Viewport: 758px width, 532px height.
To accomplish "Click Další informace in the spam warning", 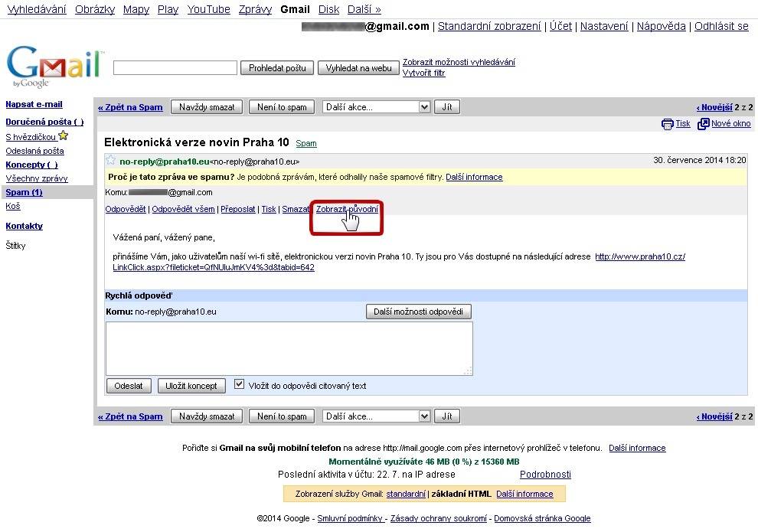I will point(474,177).
